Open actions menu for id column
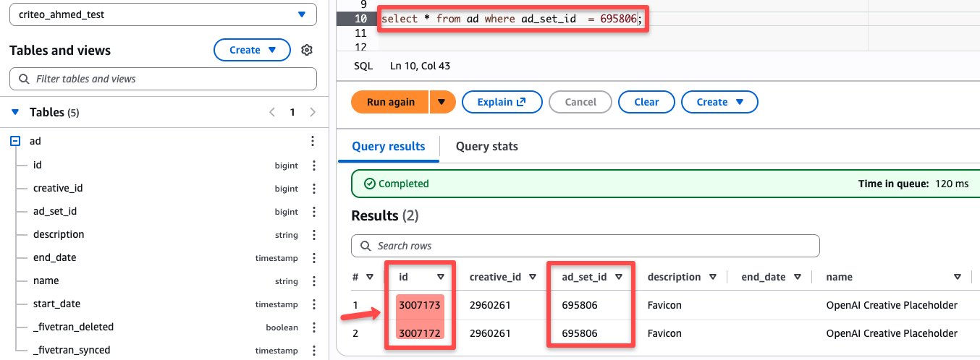This screenshot has height=360, width=980. tap(314, 166)
